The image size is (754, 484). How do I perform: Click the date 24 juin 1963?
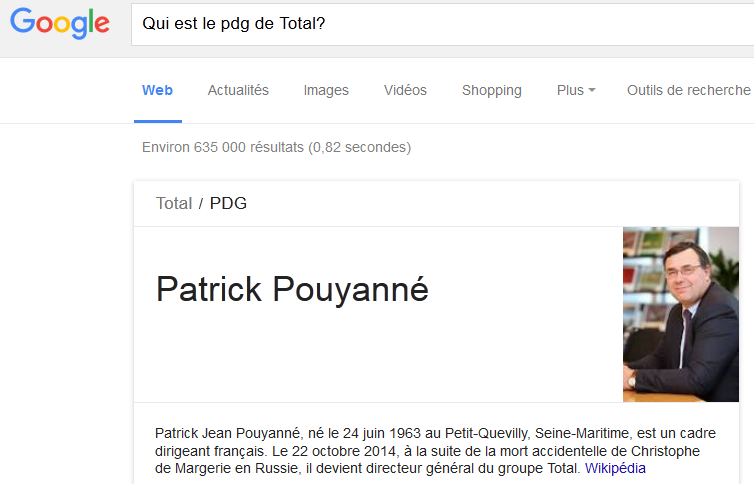point(375,434)
